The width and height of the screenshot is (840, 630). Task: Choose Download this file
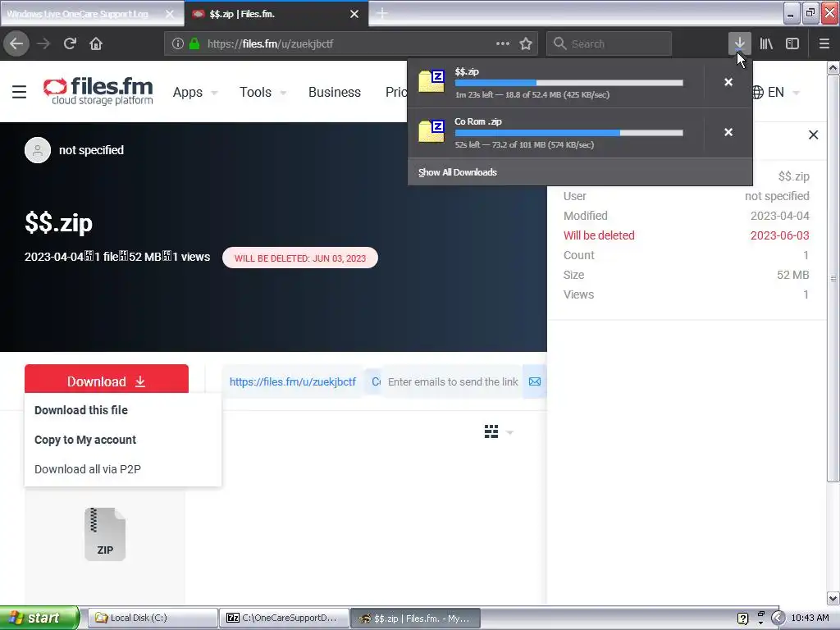click(81, 410)
